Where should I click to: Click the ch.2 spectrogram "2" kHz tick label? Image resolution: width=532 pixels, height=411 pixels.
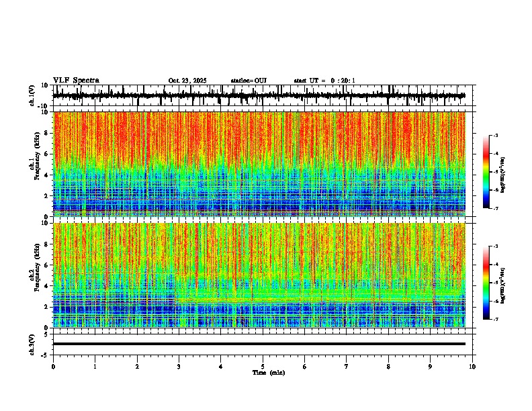(x=46, y=307)
